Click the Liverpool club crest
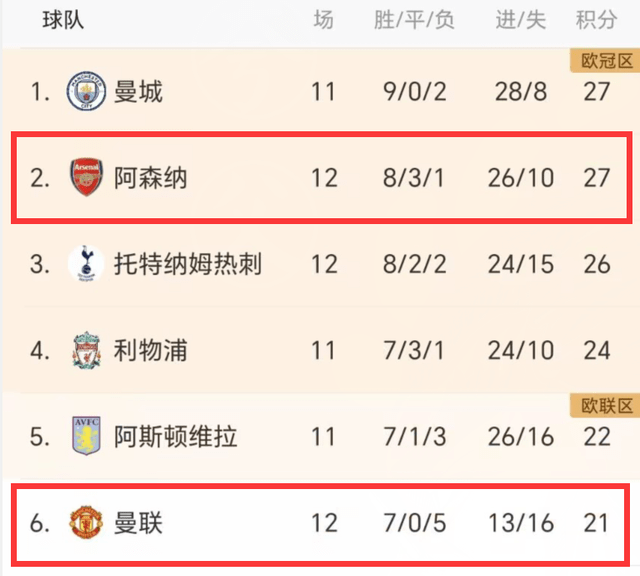This screenshot has height=576, width=640. point(87,350)
